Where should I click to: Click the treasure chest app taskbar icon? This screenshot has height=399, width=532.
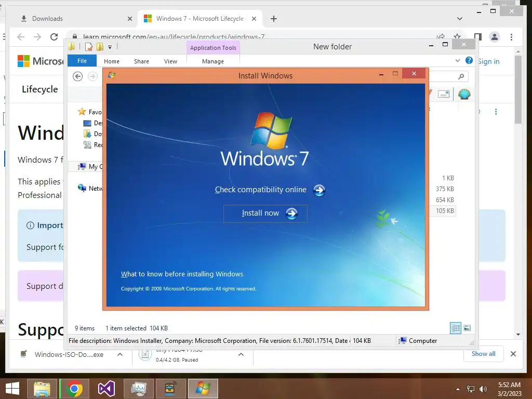(x=170, y=389)
